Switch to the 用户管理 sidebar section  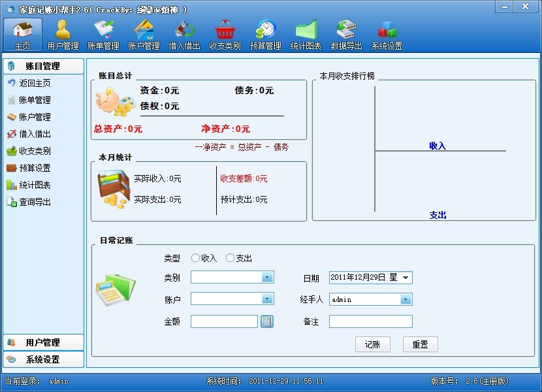(43, 342)
